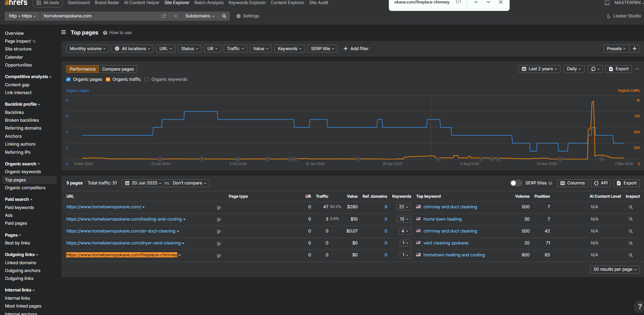Focus the hometownspokane.com domain input field

(x=101, y=16)
